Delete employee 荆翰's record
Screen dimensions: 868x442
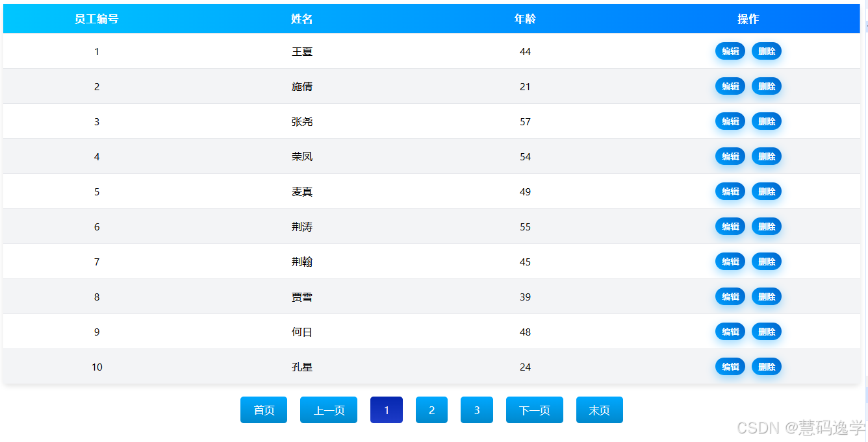[767, 262]
